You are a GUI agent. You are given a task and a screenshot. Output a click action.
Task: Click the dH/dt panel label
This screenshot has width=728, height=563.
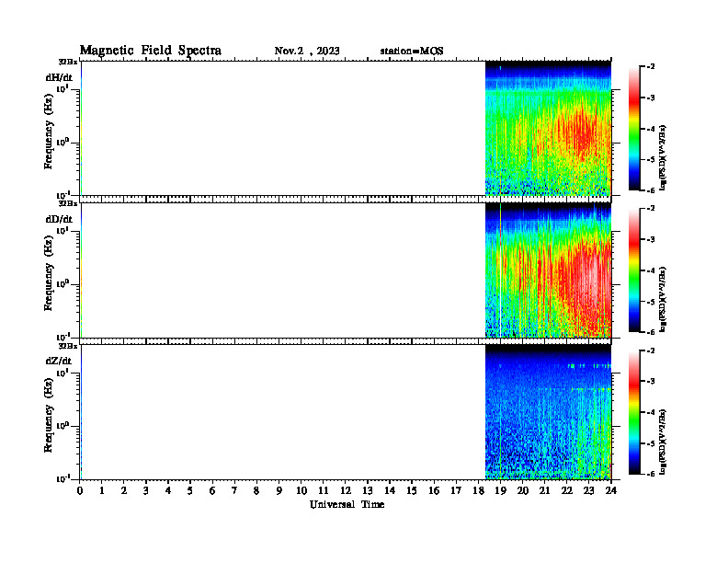click(x=59, y=77)
